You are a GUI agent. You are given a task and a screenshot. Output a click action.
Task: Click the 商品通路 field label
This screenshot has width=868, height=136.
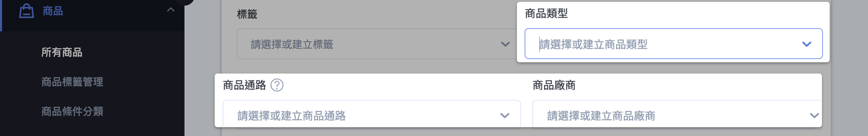[244, 85]
